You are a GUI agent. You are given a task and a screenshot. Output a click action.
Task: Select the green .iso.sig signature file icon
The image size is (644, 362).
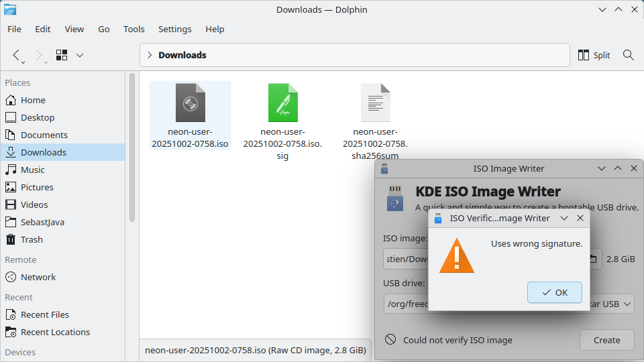pyautogui.click(x=282, y=103)
